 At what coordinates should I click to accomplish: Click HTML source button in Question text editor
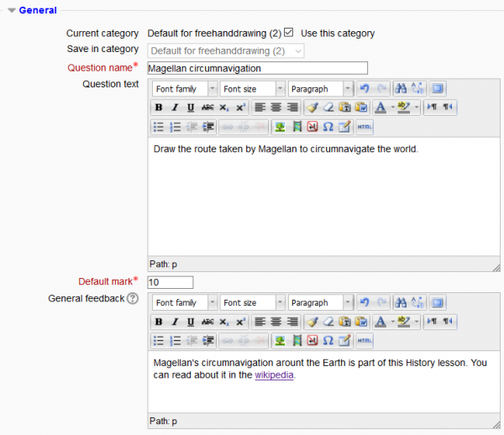(365, 127)
